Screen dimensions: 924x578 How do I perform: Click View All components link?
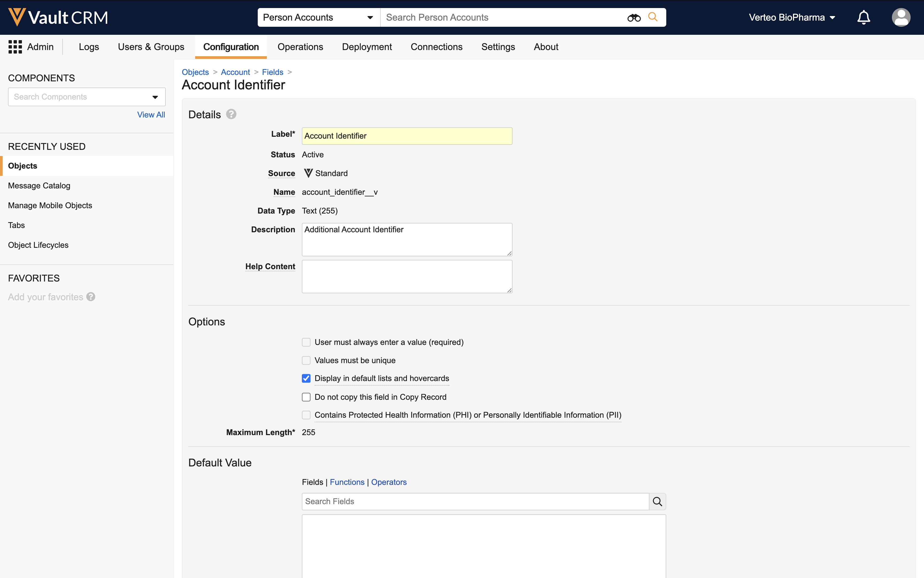[151, 115]
